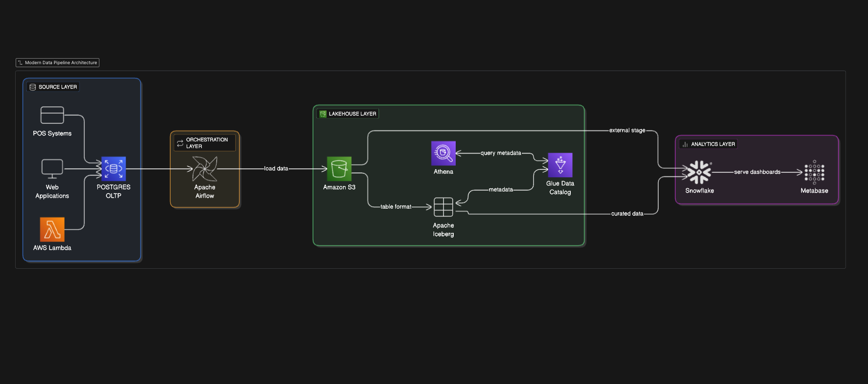Click the 'POSTGRES OLTP' text label
Image resolution: width=868 pixels, height=384 pixels.
pyautogui.click(x=114, y=191)
